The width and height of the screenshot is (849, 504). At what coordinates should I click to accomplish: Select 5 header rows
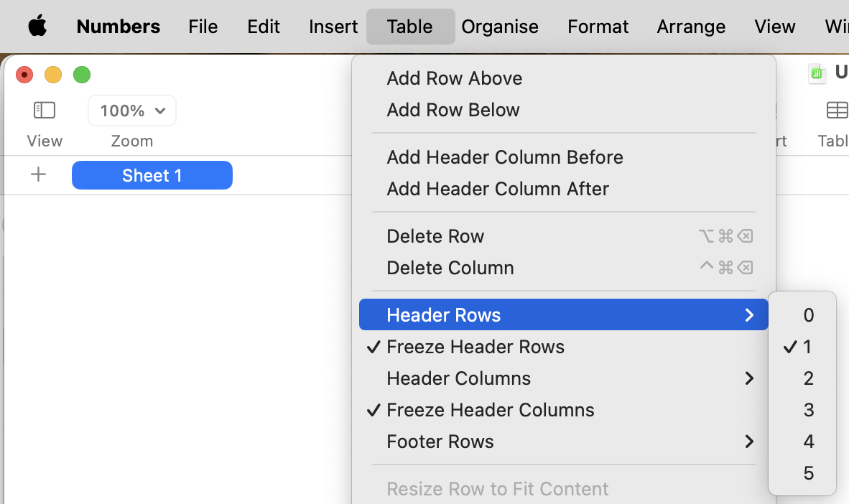(808, 473)
